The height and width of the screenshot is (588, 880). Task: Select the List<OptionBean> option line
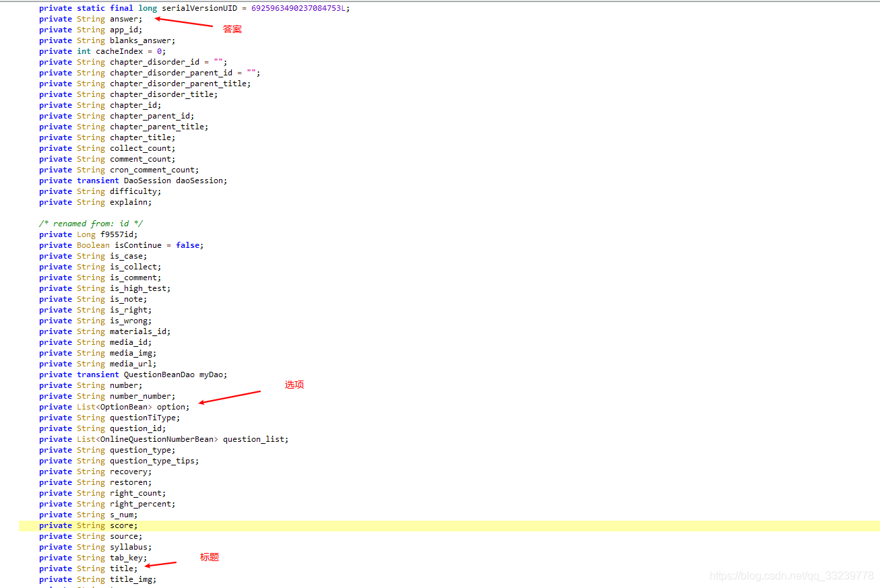click(115, 407)
